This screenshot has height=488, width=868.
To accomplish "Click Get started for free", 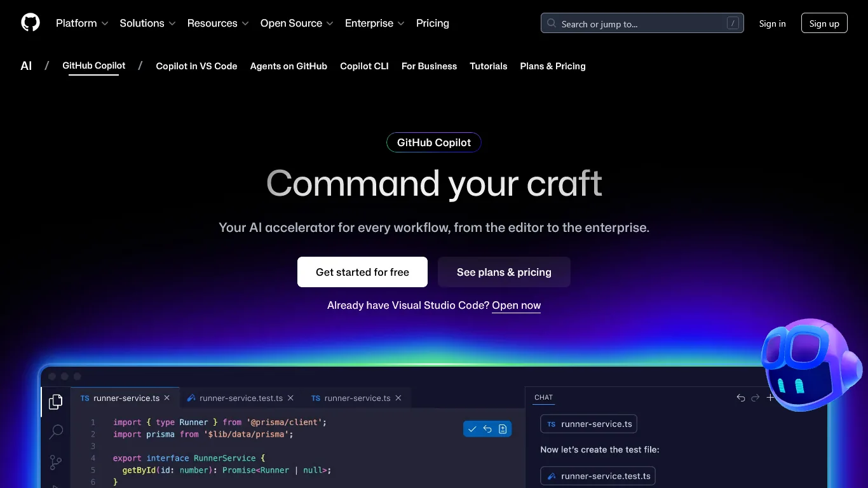I will (x=362, y=272).
